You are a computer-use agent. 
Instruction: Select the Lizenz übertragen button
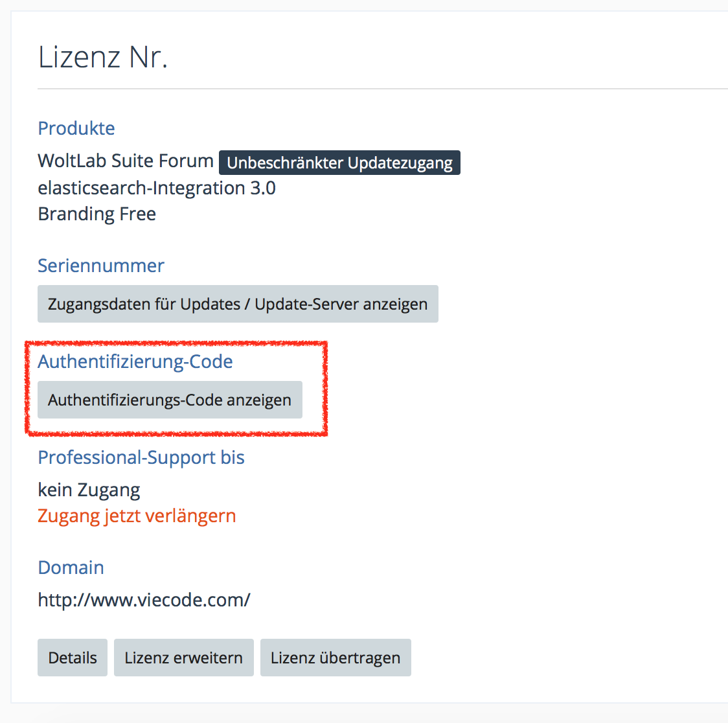tap(336, 658)
